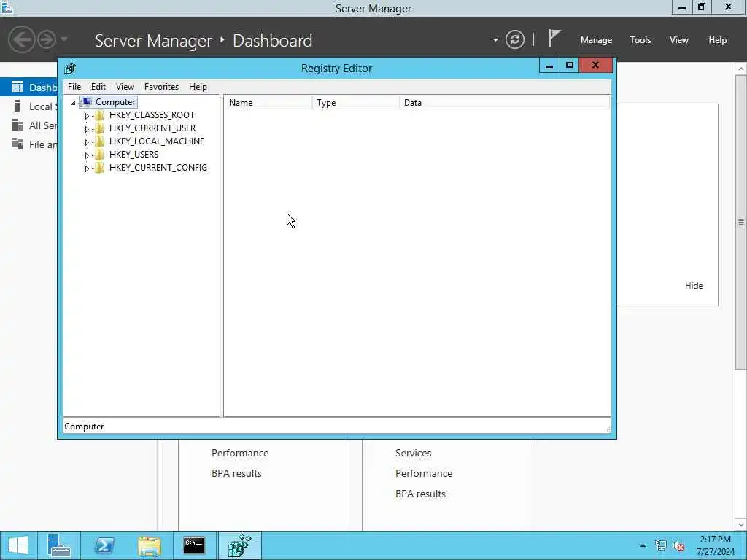
Task: Select HKEY_CLASSES_ROOT text label
Action: click(x=152, y=115)
